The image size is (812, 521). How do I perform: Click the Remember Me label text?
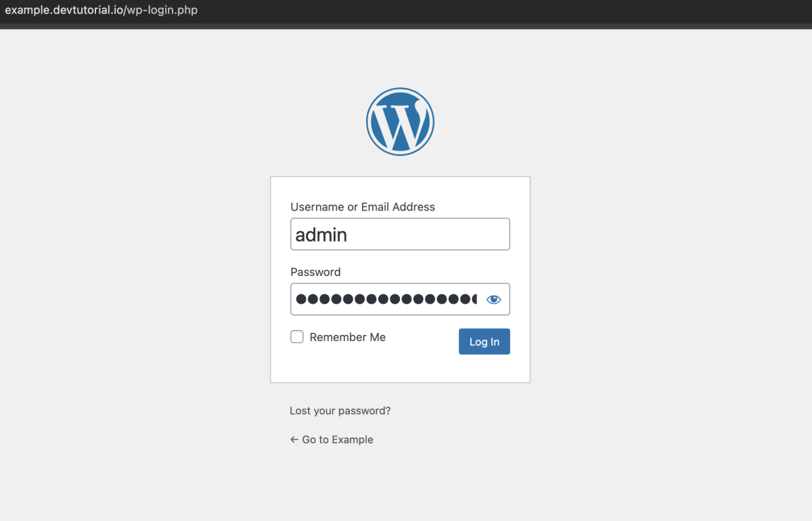(348, 337)
